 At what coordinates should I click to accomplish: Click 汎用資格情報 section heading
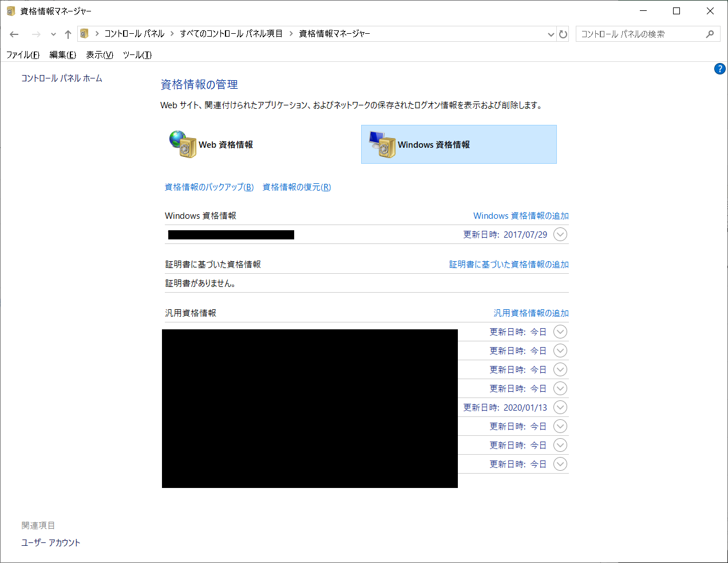pyautogui.click(x=191, y=313)
